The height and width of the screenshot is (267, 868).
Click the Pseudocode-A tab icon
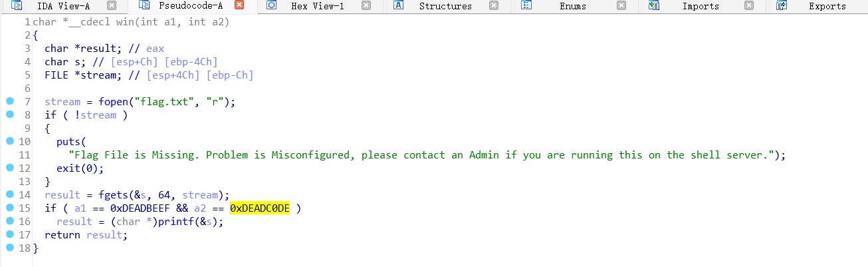pyautogui.click(x=144, y=6)
